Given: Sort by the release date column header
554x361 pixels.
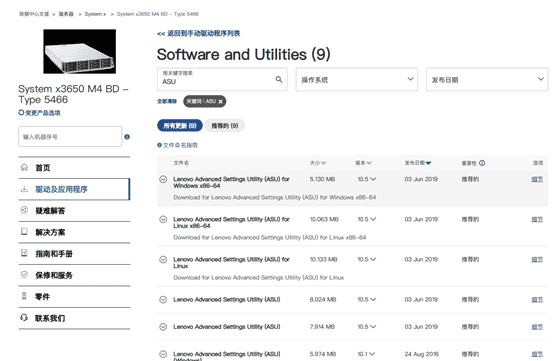Looking at the screenshot, I should pyautogui.click(x=418, y=163).
